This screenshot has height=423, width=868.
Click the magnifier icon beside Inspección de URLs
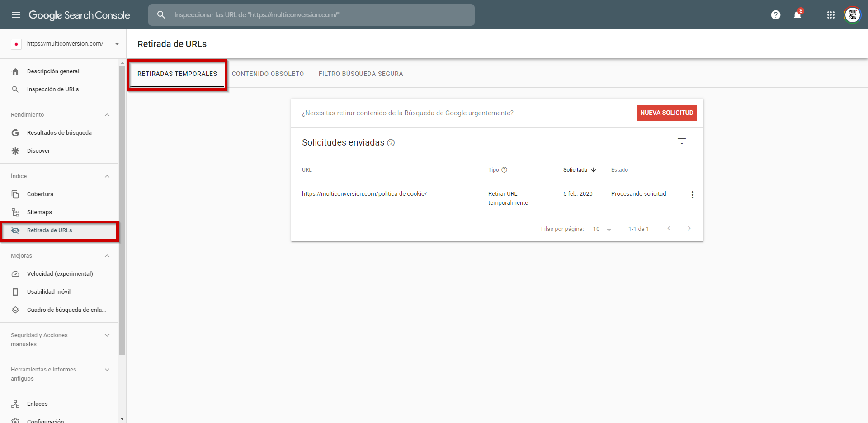click(15, 89)
